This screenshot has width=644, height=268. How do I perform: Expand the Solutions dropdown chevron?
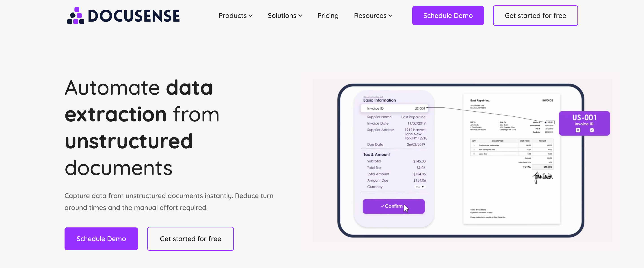click(300, 16)
